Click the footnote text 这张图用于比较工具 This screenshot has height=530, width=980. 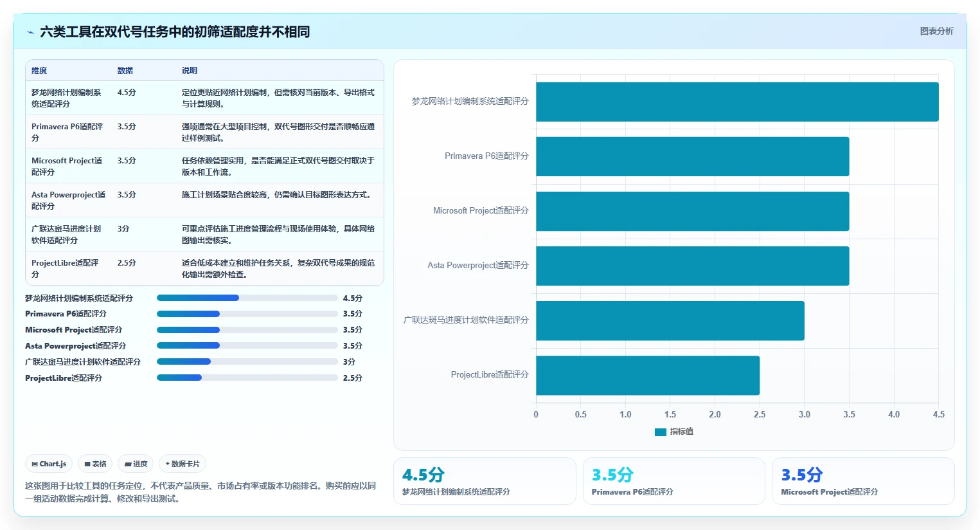click(200, 492)
